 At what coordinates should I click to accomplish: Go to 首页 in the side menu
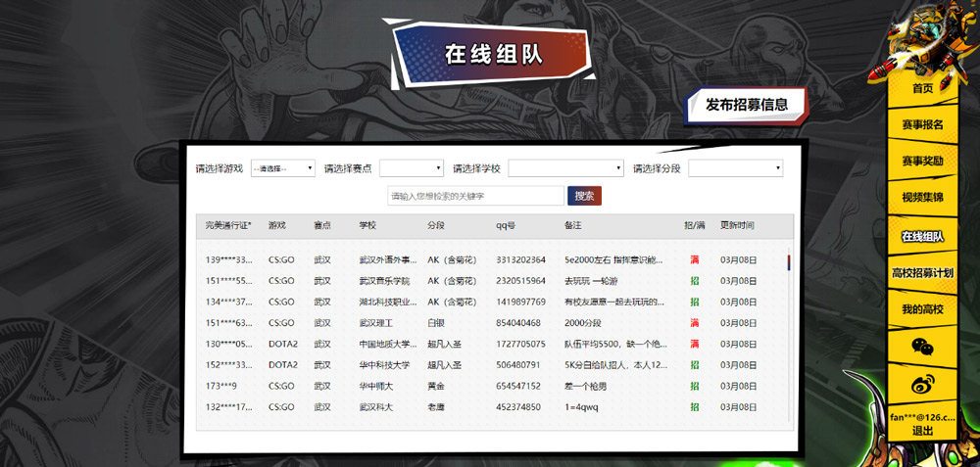(922, 89)
